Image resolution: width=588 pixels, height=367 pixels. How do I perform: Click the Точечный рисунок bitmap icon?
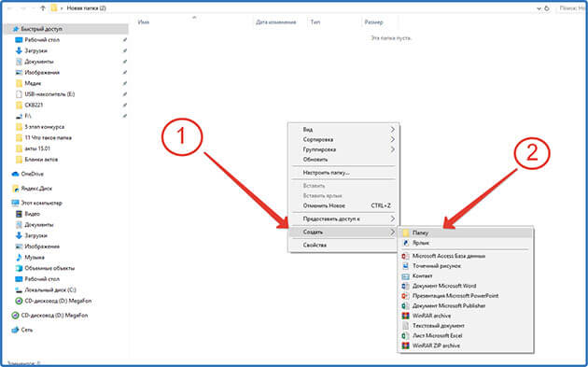[x=405, y=266]
